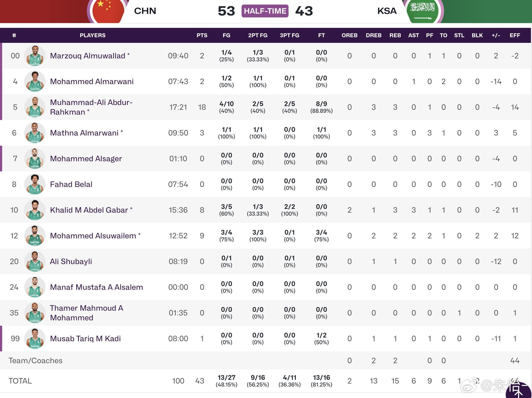
Task: Open Musab Tariq M Kadi profile link
Action: (x=85, y=339)
